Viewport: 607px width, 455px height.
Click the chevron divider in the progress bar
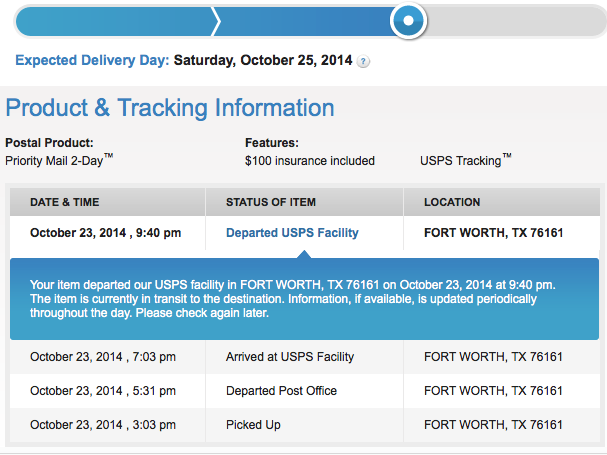(x=216, y=21)
